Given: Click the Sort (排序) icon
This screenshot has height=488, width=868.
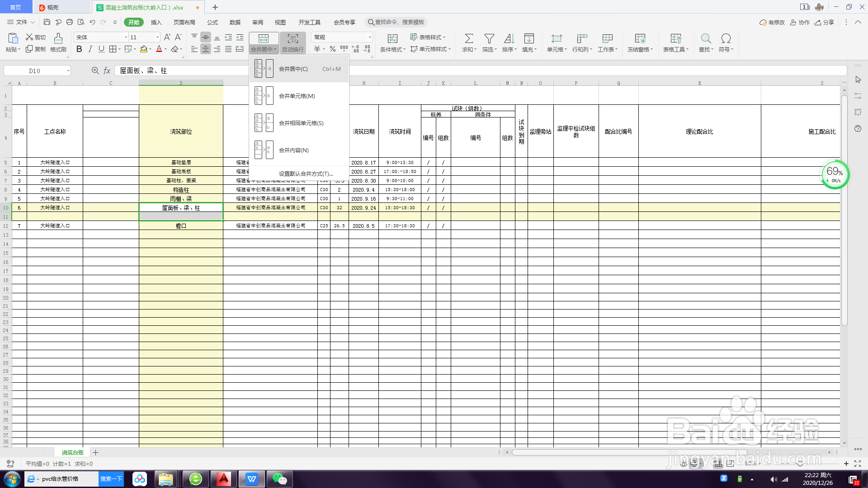Looking at the screenshot, I should pos(509,39).
